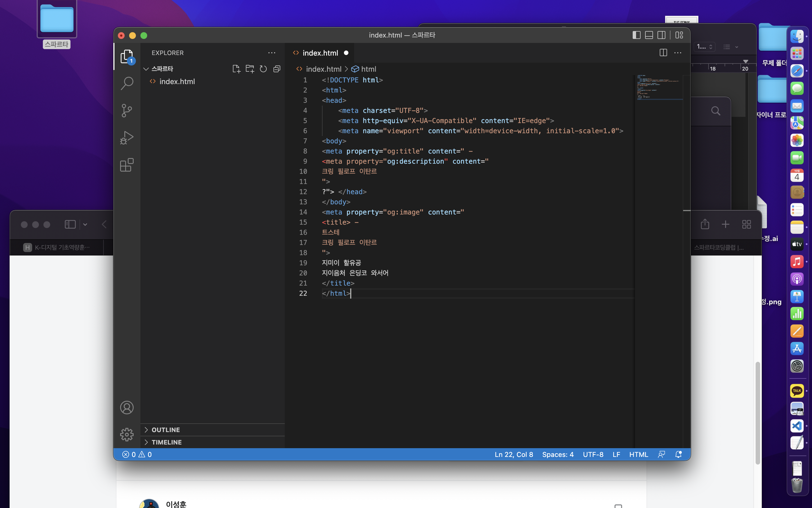Open the Manage gear menu
812x508 pixels.
click(127, 434)
